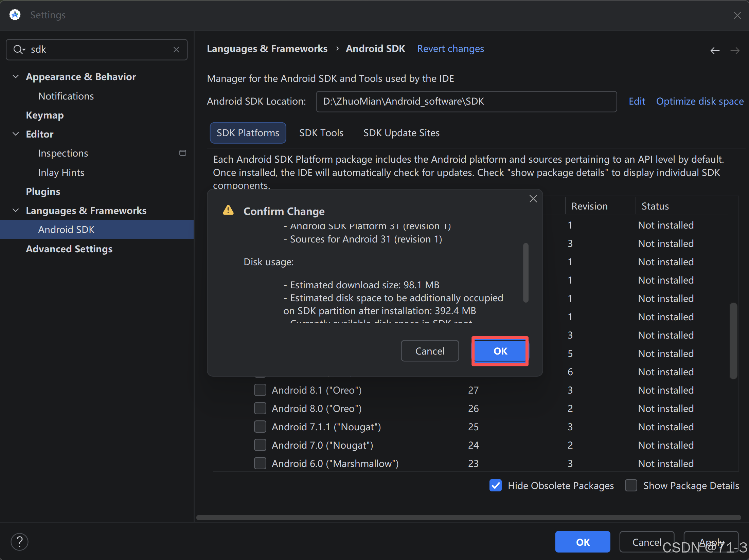Click the Inspections project-level settings icon
The image size is (749, 560).
point(183,153)
